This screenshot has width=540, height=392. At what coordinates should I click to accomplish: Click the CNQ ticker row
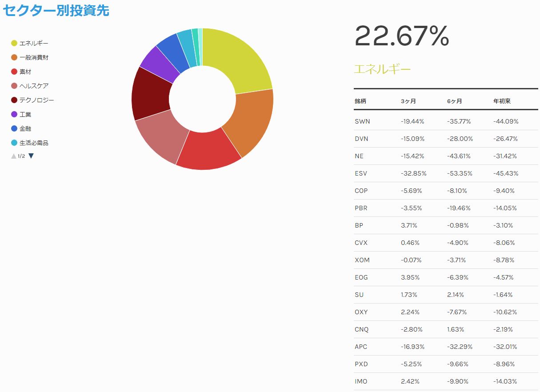[446, 329]
